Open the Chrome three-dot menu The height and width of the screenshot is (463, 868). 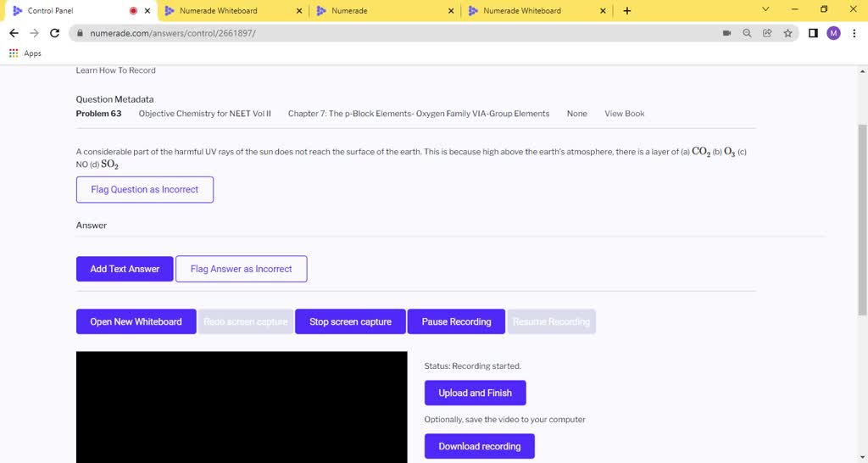[x=854, y=33]
